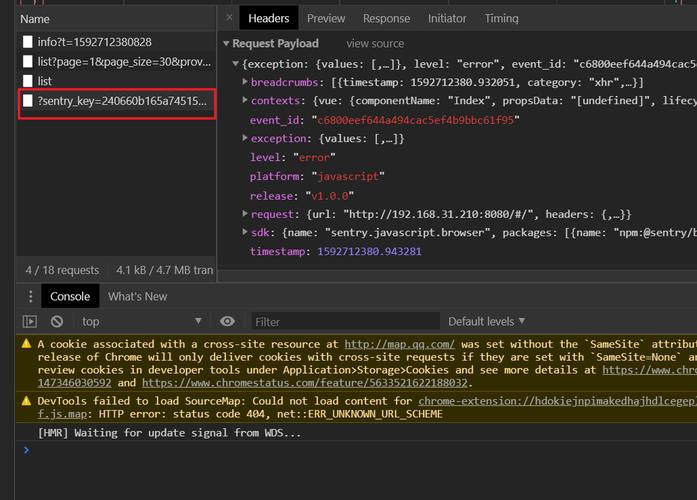Click the event_id value string
This screenshot has width=697, height=500.
tap(416, 120)
